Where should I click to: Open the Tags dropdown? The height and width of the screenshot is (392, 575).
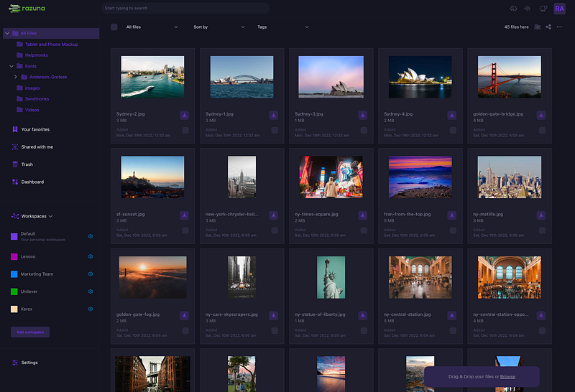pos(282,27)
